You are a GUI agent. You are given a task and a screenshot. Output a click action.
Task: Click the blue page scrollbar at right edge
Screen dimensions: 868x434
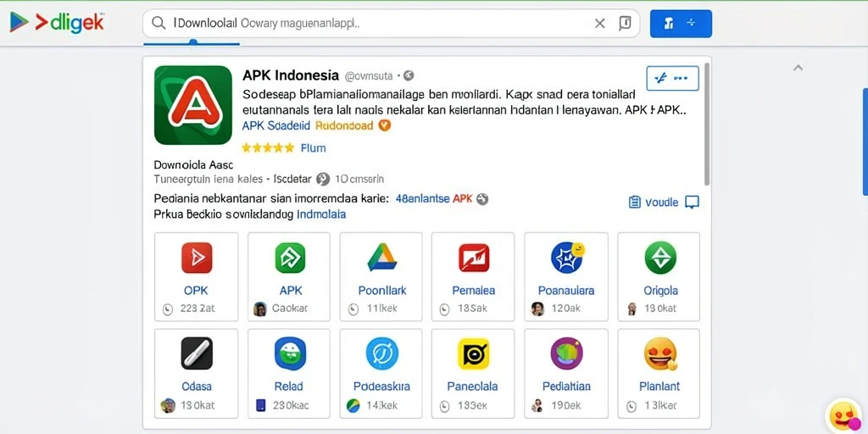coord(865,142)
